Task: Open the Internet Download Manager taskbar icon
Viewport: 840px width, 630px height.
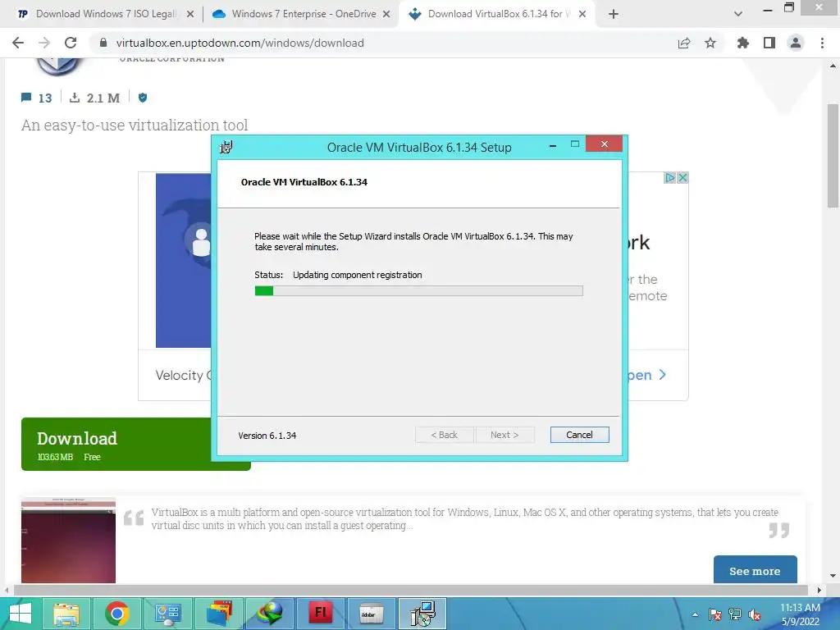Action: click(269, 614)
